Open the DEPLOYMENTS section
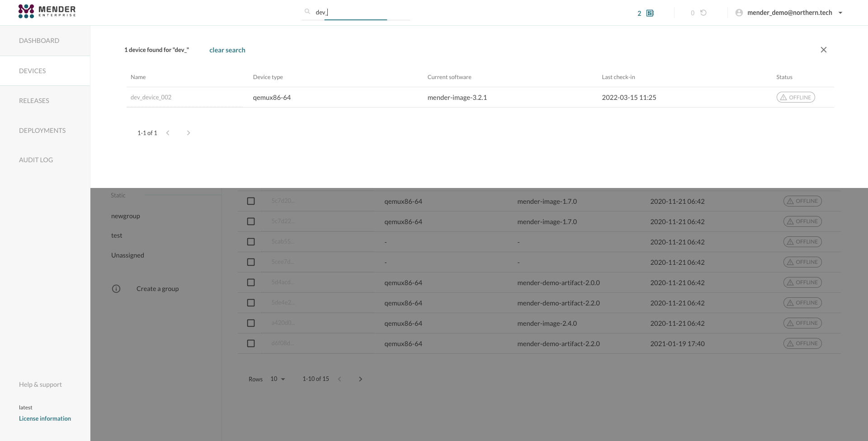This screenshot has width=868, height=441. pyautogui.click(x=42, y=130)
